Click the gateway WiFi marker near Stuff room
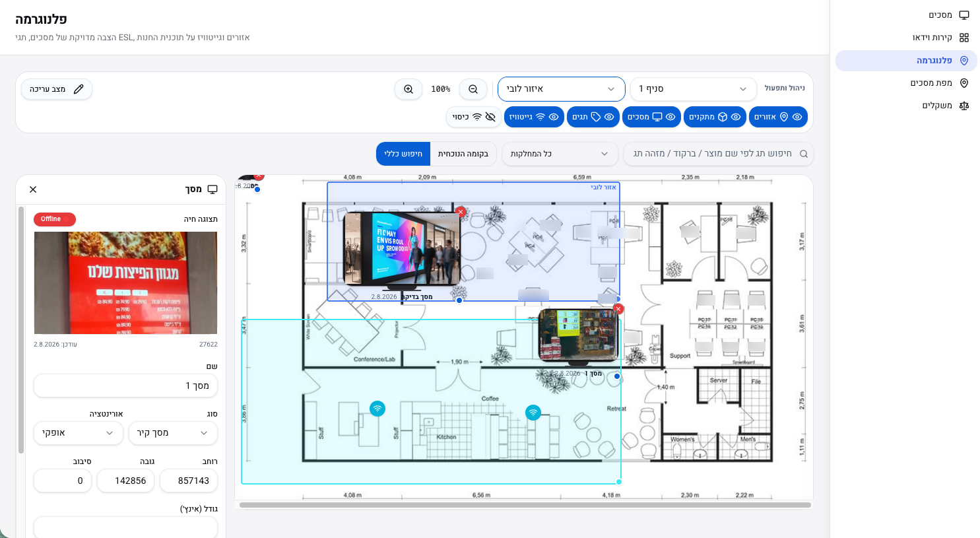Screen dimensions: 980x538 click(377, 409)
